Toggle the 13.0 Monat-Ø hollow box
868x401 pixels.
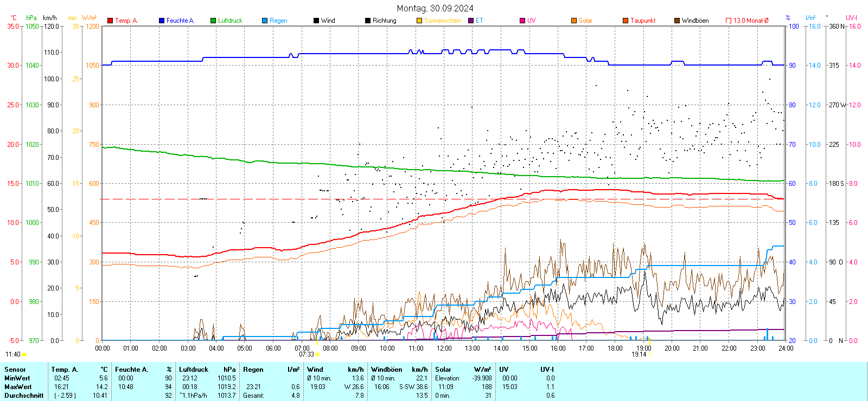pos(729,21)
